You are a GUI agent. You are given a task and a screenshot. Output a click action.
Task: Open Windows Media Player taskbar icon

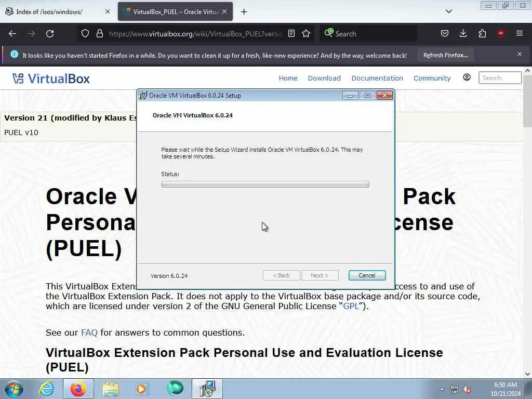pyautogui.click(x=141, y=389)
